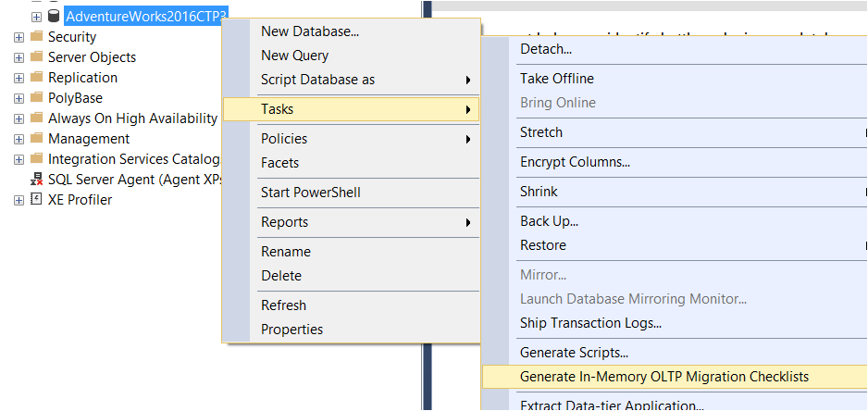The image size is (868, 411).
Task: Choose Rename from the context menu
Action: pos(351,252)
